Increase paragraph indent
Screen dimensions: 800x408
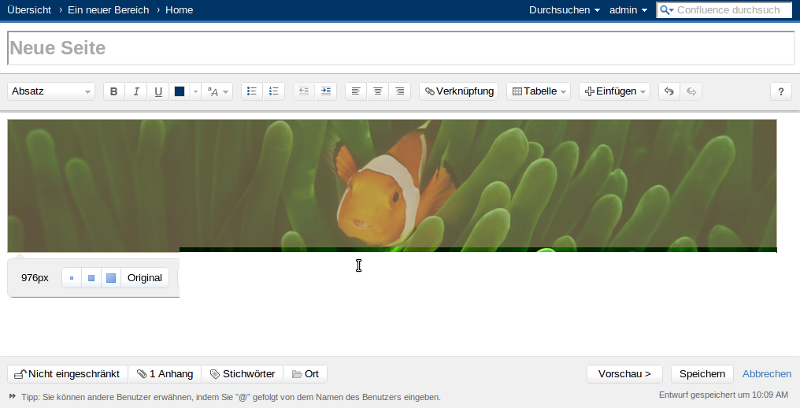click(x=325, y=91)
